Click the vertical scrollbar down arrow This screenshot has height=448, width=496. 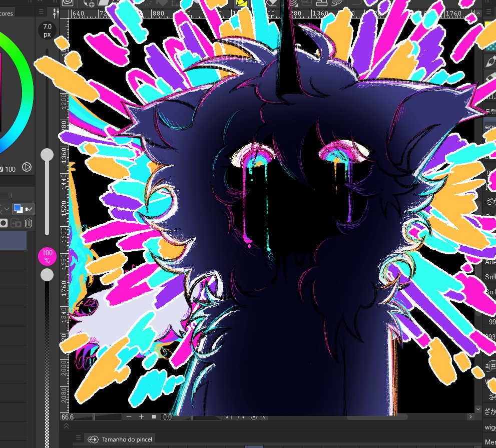point(478,409)
